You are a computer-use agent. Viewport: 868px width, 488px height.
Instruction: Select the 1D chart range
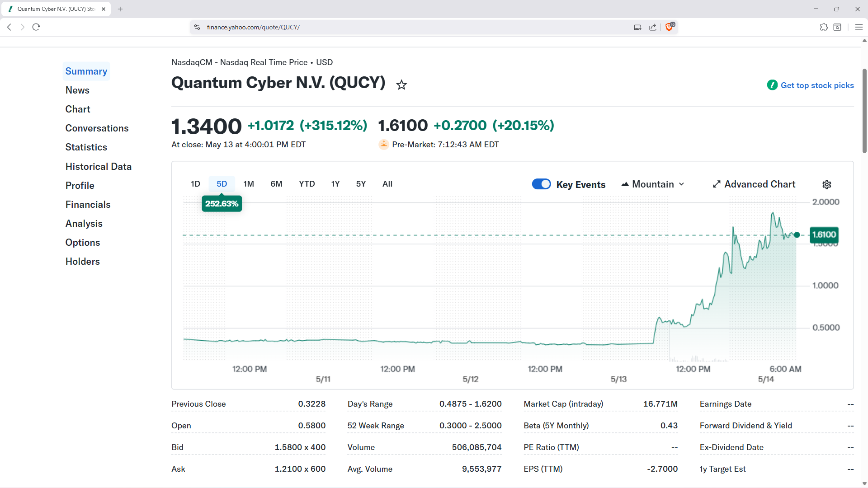tap(195, 184)
